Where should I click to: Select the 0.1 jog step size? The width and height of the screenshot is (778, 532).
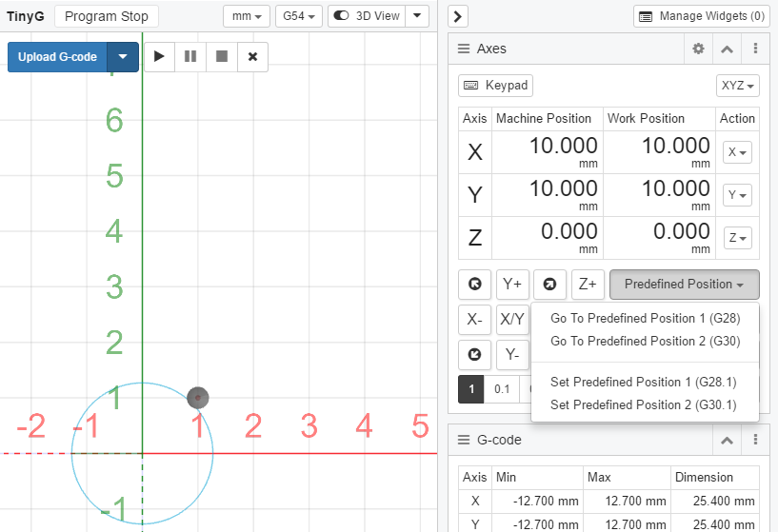[502, 388]
